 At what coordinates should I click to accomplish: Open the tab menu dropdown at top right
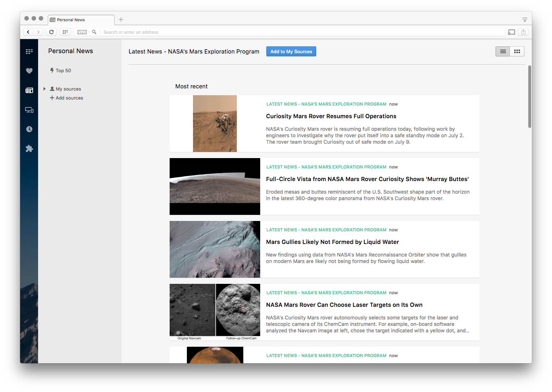(x=525, y=20)
